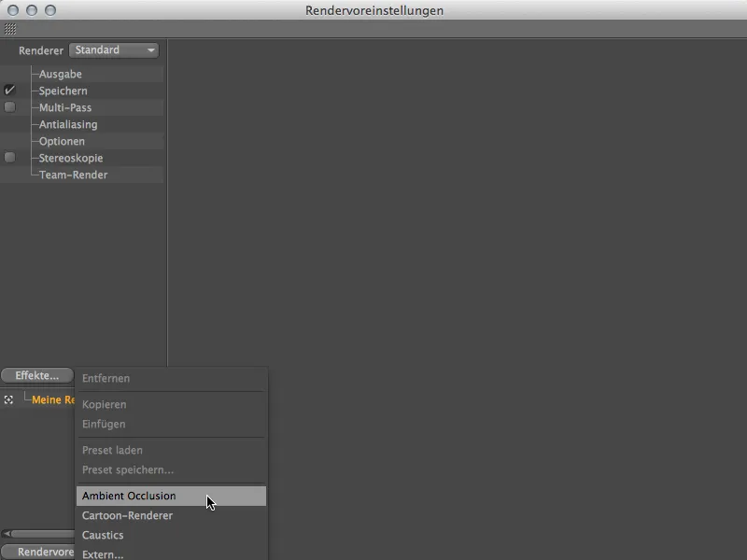
Task: Click the Renderer label text
Action: pos(41,50)
